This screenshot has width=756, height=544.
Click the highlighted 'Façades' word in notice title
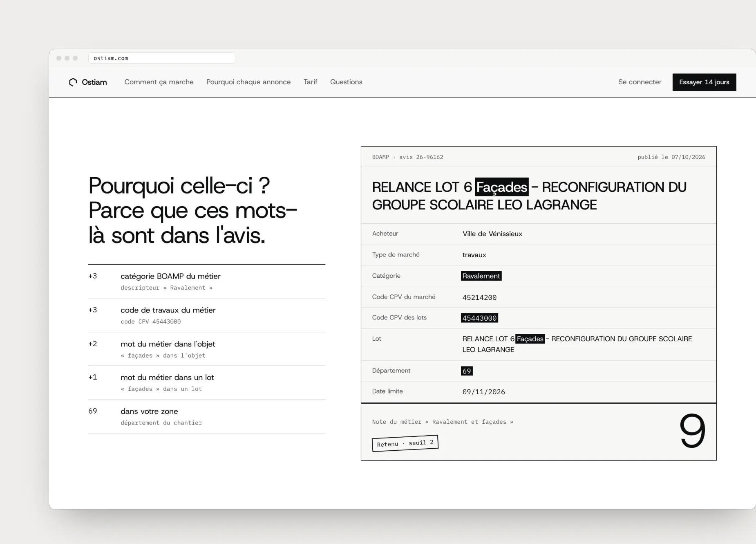point(502,187)
